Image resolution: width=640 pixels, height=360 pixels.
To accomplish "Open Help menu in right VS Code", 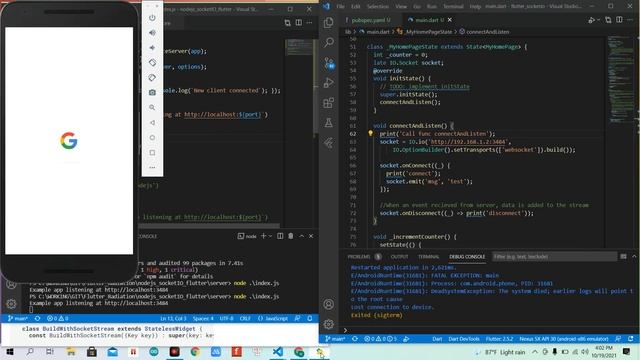I will coord(475,7).
